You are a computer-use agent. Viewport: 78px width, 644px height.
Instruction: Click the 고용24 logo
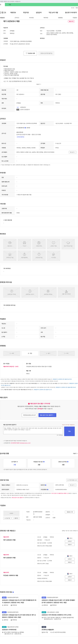(3, 13)
